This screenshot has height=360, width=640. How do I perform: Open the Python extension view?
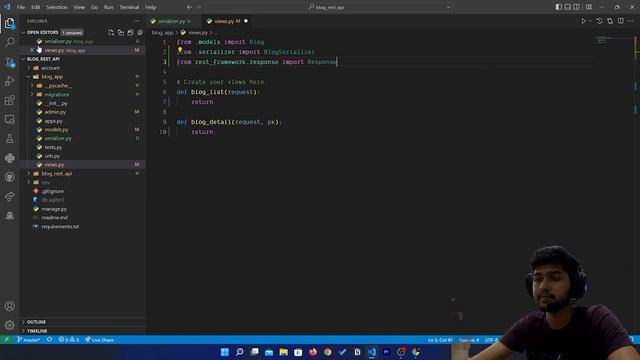point(10,158)
